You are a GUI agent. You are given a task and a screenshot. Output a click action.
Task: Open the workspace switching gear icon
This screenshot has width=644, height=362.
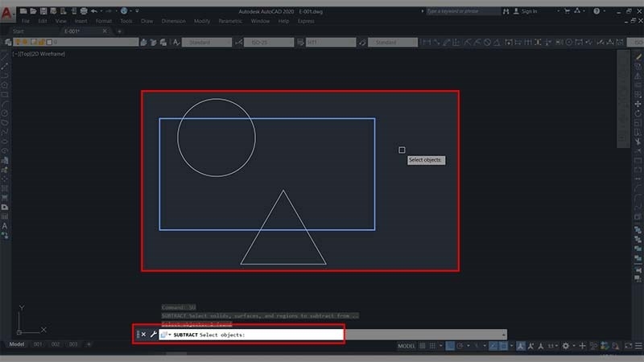566,346
